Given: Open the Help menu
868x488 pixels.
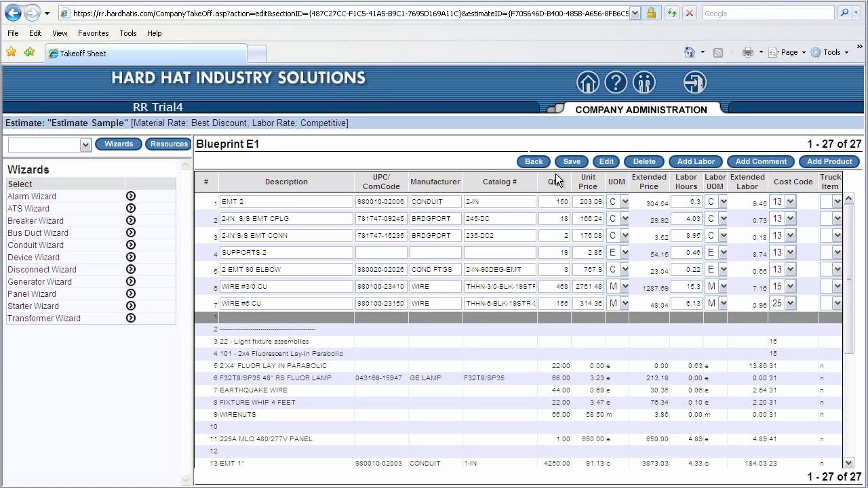Looking at the screenshot, I should pos(155,33).
